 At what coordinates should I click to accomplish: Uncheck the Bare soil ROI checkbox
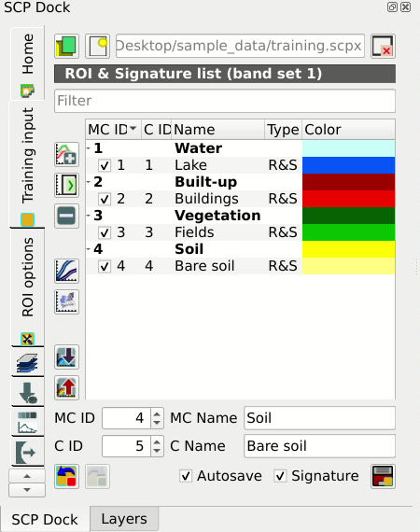point(105,266)
